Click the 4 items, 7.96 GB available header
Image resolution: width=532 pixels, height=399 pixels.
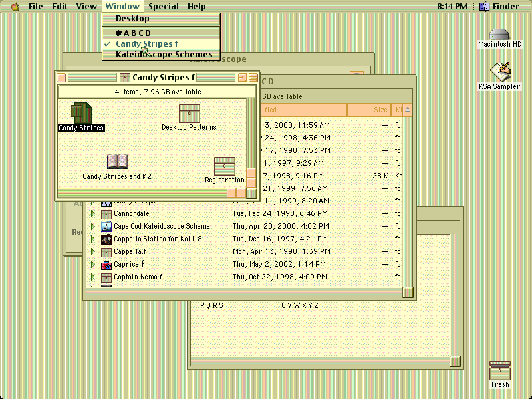pos(158,92)
